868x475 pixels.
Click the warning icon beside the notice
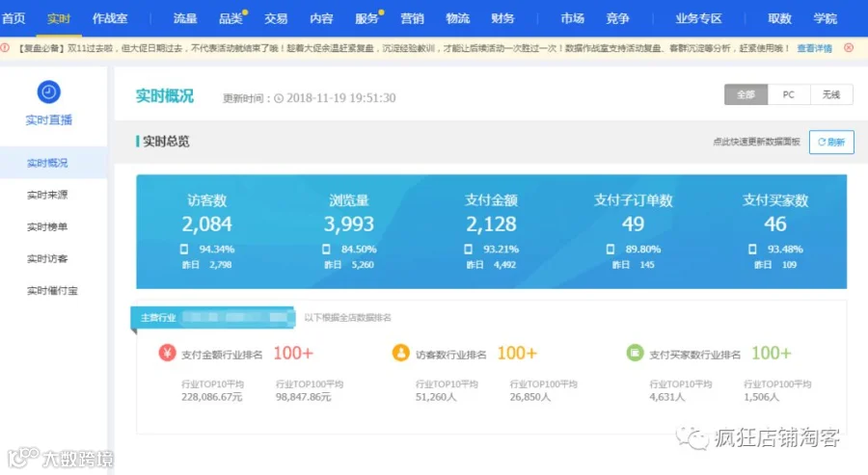coord(5,48)
